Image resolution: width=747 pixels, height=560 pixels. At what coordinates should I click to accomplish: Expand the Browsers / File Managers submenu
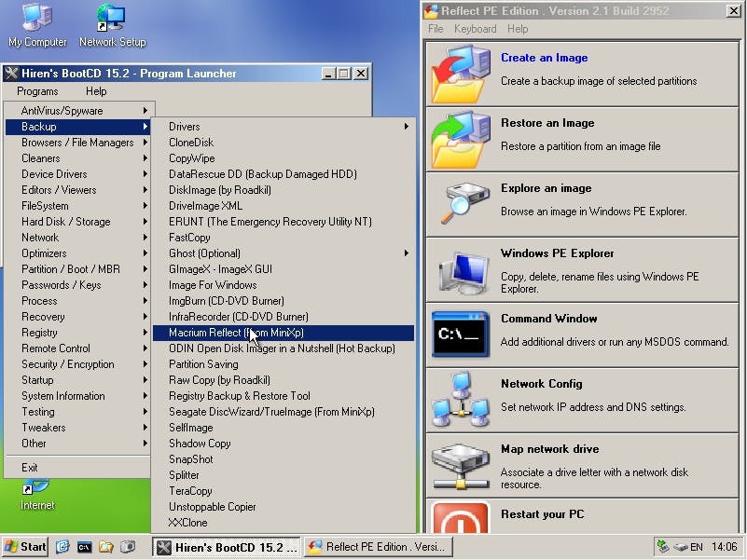(79, 143)
